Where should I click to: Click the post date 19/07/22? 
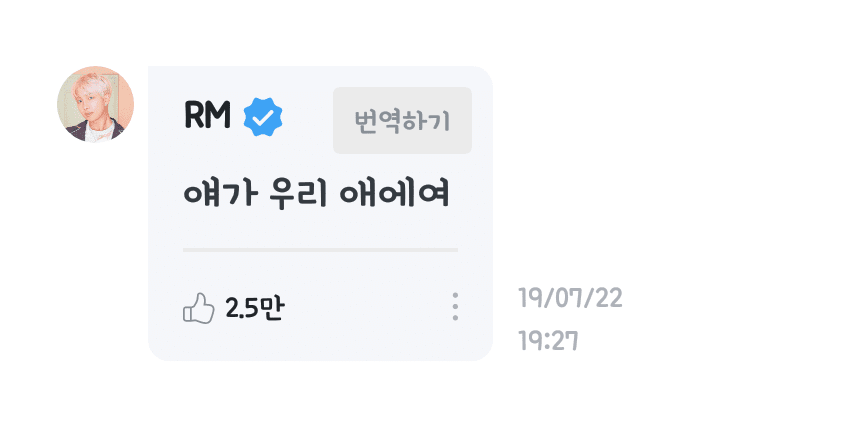(x=570, y=298)
